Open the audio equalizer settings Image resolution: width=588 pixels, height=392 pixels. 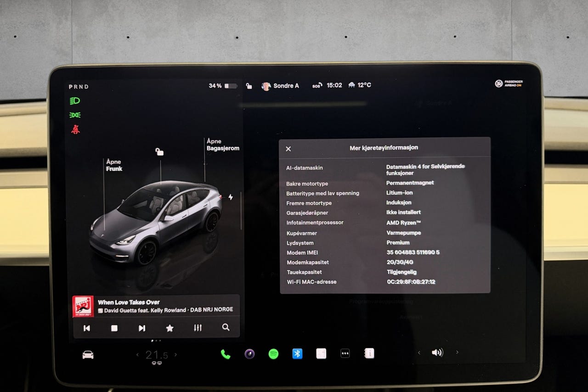coord(198,328)
